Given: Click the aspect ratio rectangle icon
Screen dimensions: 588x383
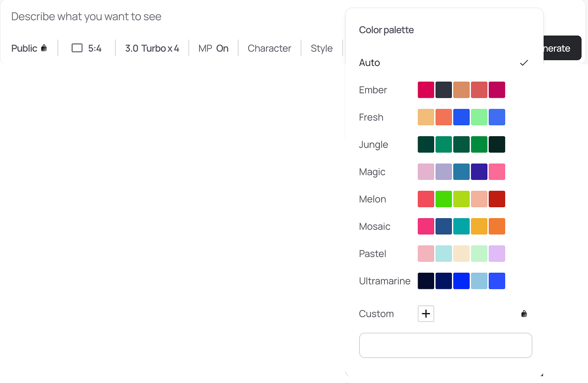Looking at the screenshot, I should click(76, 48).
